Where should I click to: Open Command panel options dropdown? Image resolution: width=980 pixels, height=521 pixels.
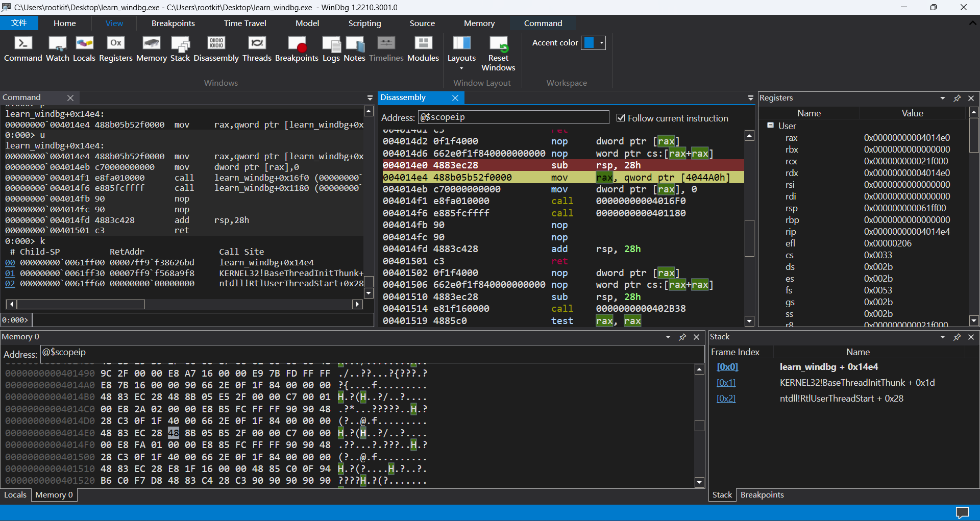pos(370,97)
